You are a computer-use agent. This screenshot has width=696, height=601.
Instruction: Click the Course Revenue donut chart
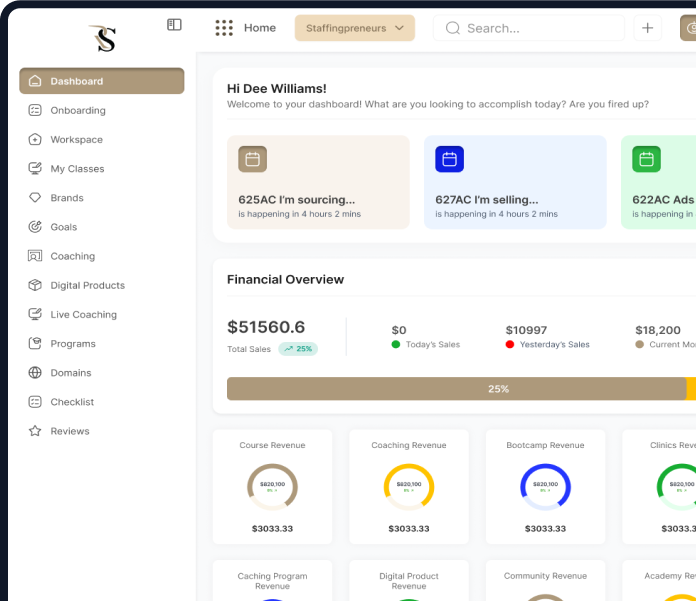272,487
